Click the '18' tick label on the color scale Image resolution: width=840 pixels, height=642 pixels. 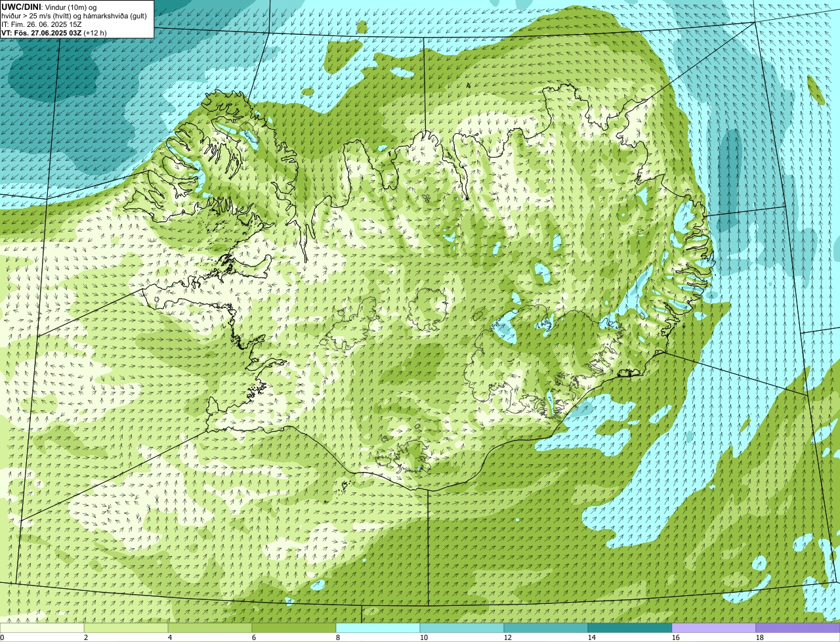coord(760,637)
